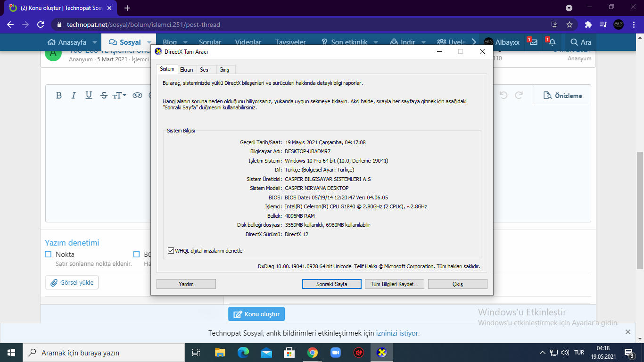Exit DirectX tool with Çıkış button

(x=458, y=284)
